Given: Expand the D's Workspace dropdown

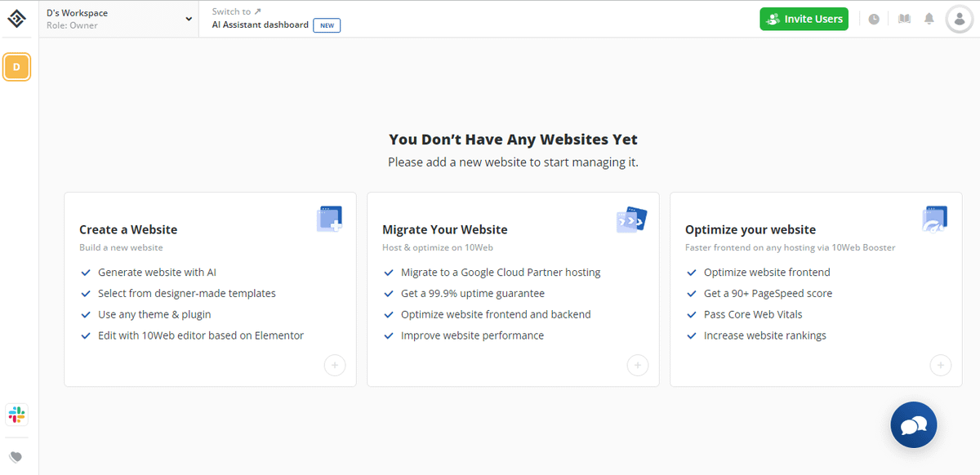Looking at the screenshot, I should click(x=189, y=19).
